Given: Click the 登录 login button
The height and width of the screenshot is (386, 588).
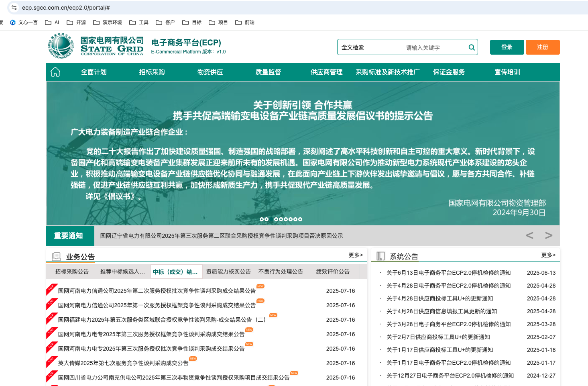Looking at the screenshot, I should [507, 47].
